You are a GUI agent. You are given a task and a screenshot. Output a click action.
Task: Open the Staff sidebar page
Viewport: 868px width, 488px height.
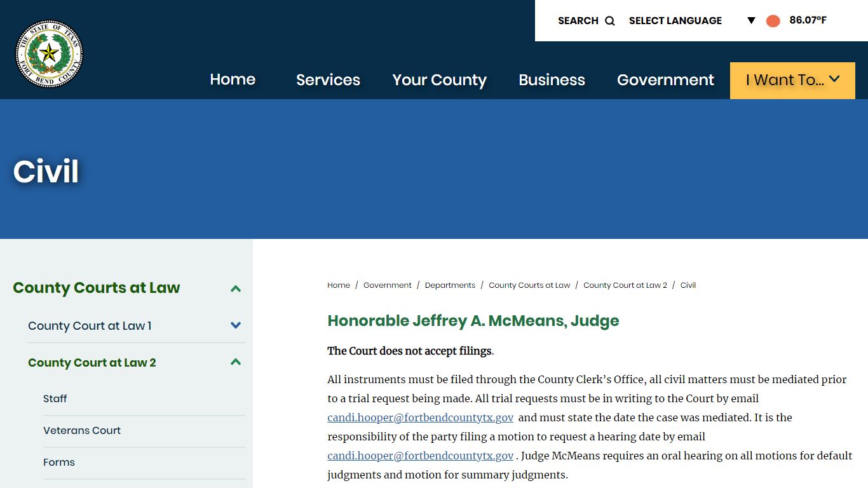pos(55,399)
